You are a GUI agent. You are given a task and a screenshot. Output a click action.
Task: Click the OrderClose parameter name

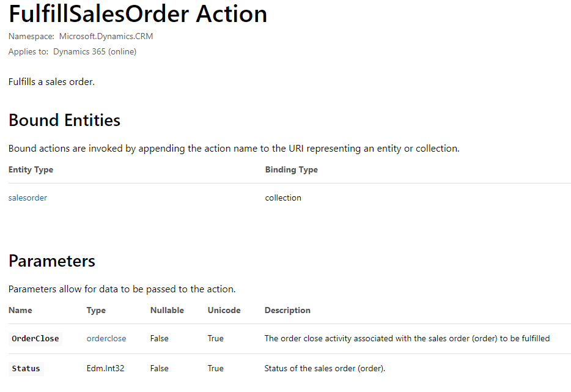(35, 339)
